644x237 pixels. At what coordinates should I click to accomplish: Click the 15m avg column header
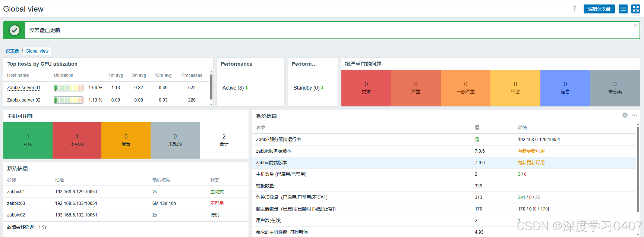click(163, 75)
